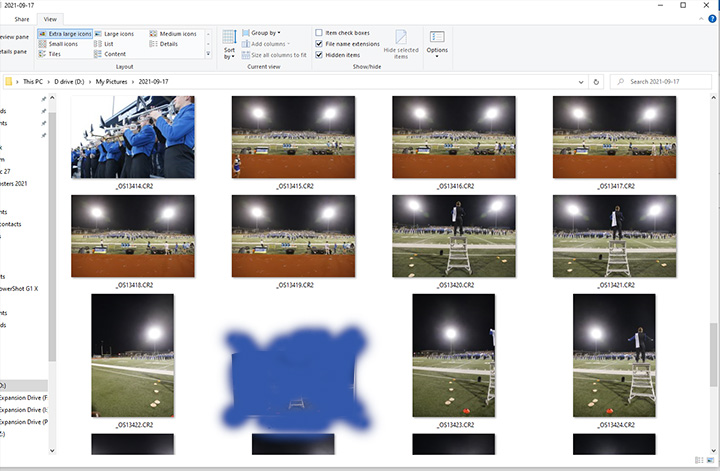Open address bar history dropdown arrow

[579, 82]
